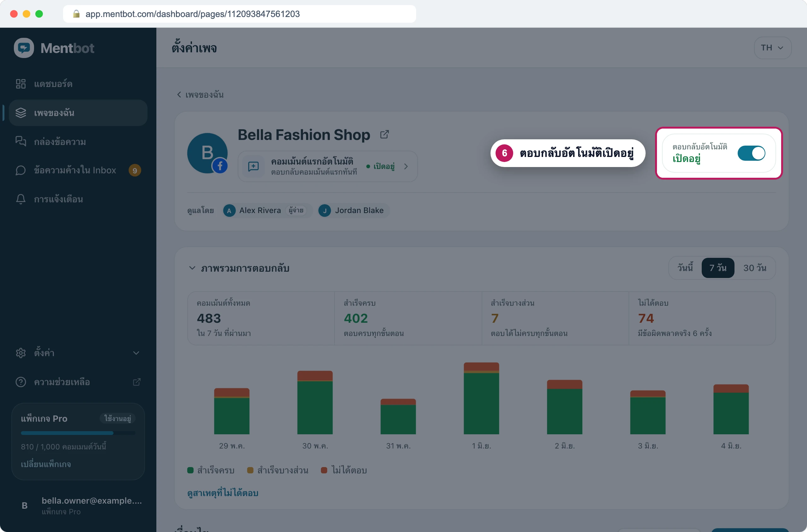Click the ไม่ได้ตอบ red legend swatch
Screen dimensions: 807x532
click(324, 470)
